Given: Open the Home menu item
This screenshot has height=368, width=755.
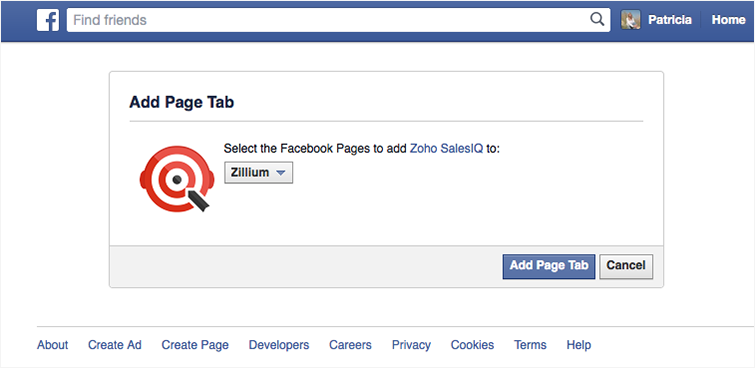Looking at the screenshot, I should 729,20.
